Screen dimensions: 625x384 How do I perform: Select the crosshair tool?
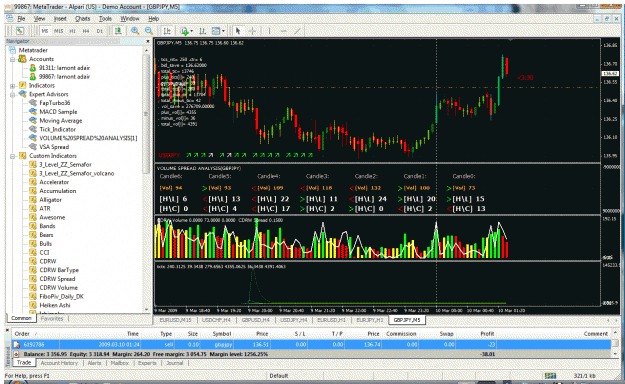252,31
